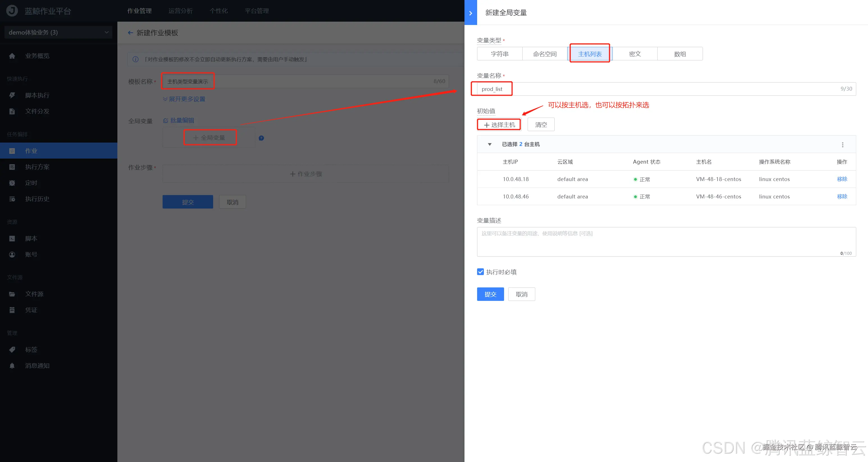Select 密文 variable type
The width and height of the screenshot is (868, 462).
[634, 54]
